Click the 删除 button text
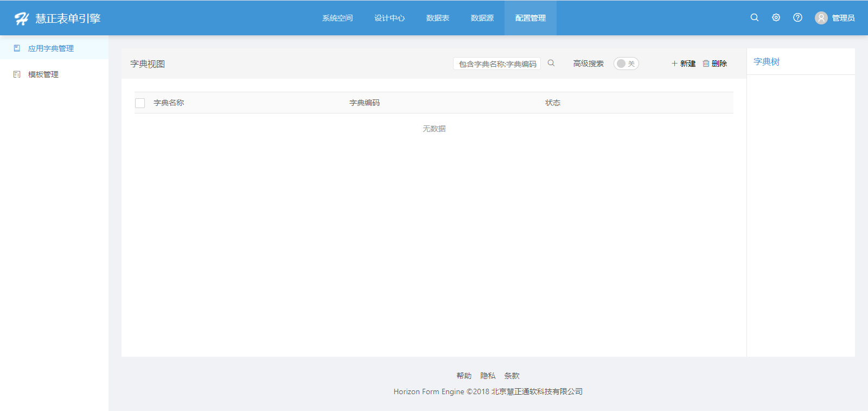The image size is (868, 411). coord(719,64)
